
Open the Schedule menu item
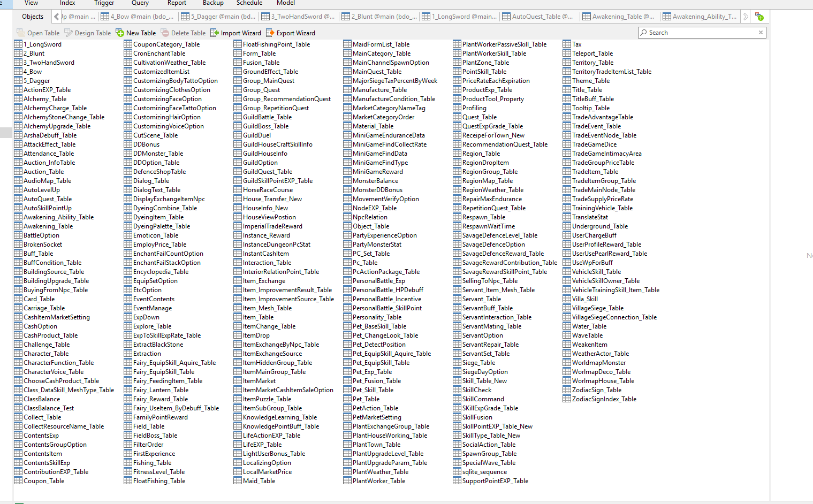(x=249, y=3)
